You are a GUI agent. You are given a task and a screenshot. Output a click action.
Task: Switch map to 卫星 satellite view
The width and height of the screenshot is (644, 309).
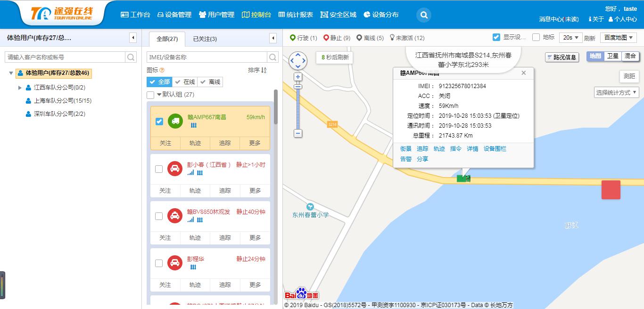pyautogui.click(x=613, y=56)
